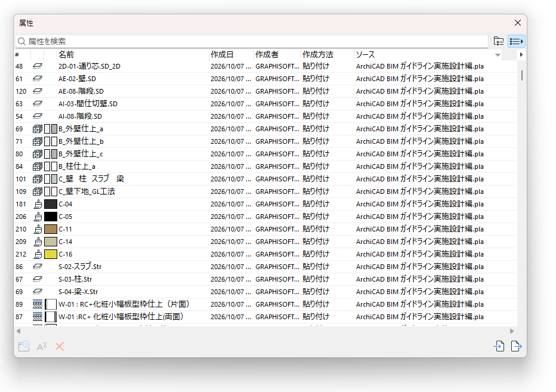Viewport: 556px width, 392px height.
Task: Click index number 212 in the list
Action: click(x=21, y=254)
